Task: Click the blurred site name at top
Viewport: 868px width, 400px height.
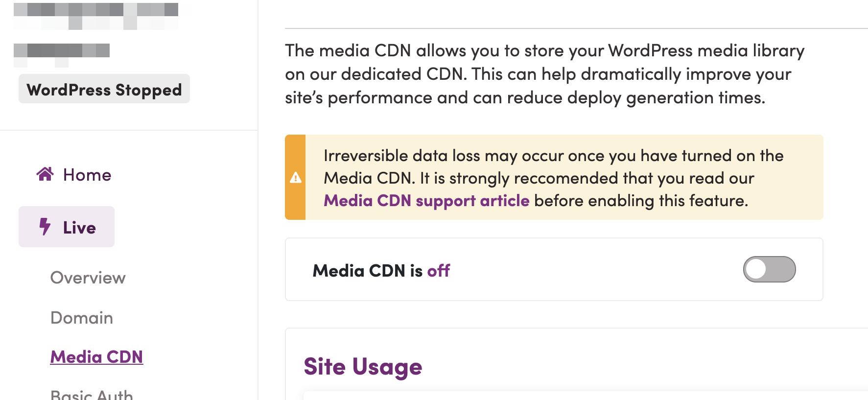Action: [96, 16]
